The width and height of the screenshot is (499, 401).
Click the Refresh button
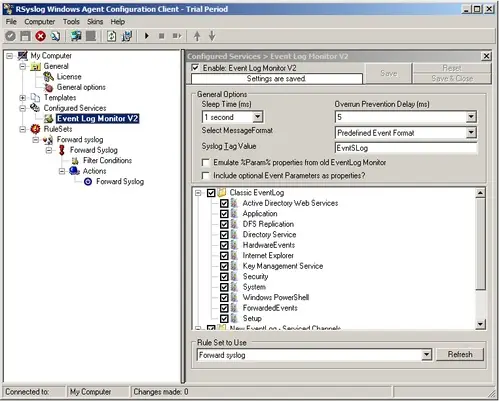[460, 354]
